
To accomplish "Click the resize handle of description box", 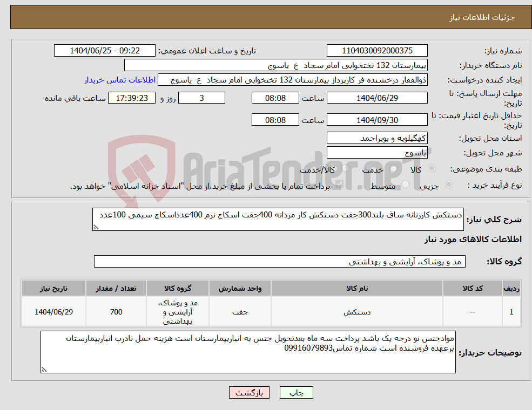I will click(x=96, y=227).
